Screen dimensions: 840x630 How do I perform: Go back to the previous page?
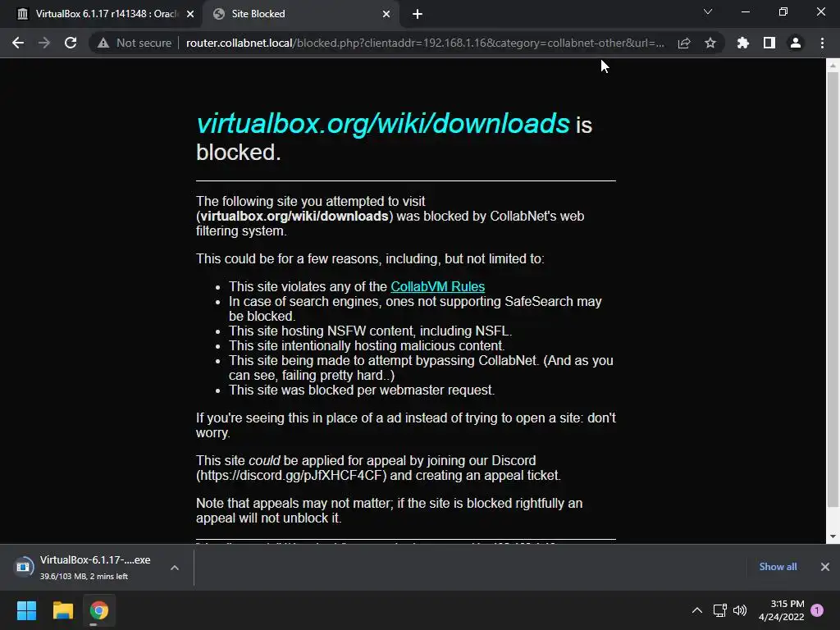point(18,43)
